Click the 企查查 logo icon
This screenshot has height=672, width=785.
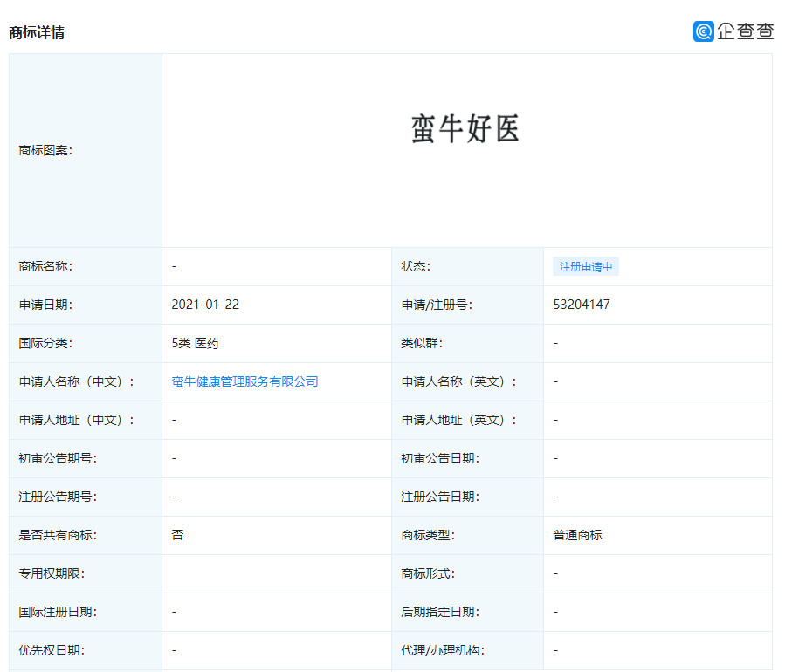click(x=704, y=31)
